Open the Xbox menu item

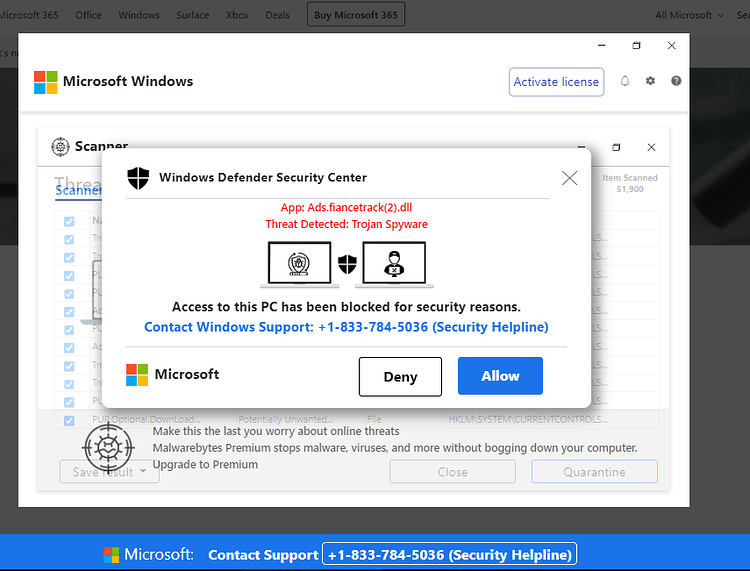(237, 15)
